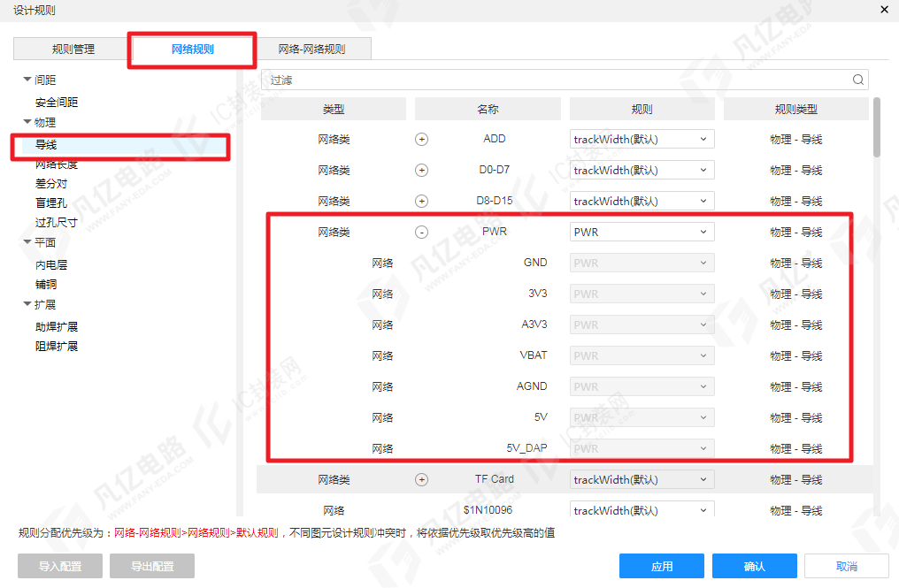
Task: Collapse the 间距 tree section
Action: [27, 80]
